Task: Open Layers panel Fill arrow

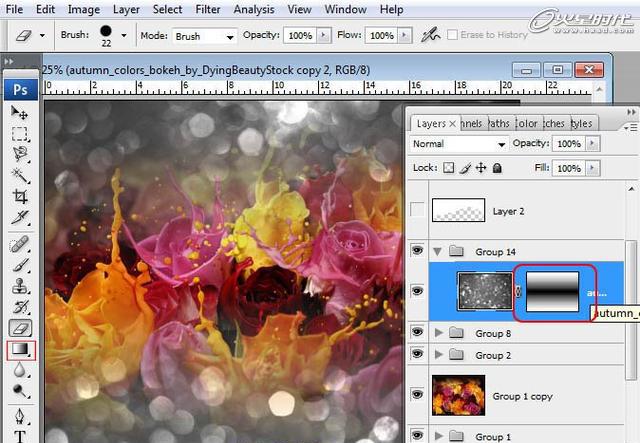Action: [593, 168]
